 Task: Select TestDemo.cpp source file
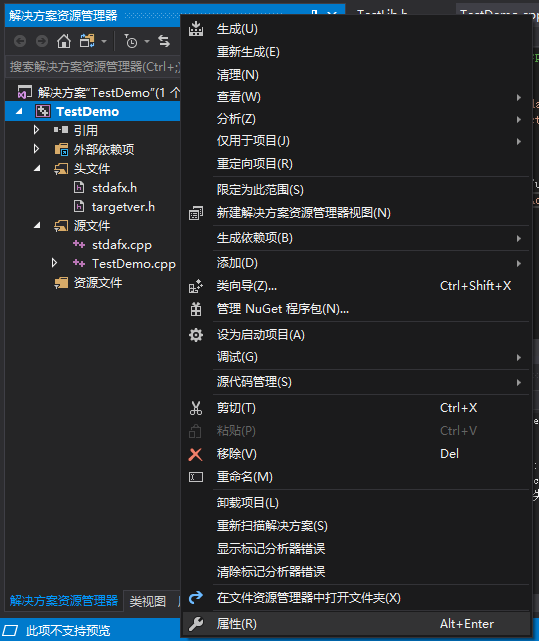(134, 264)
